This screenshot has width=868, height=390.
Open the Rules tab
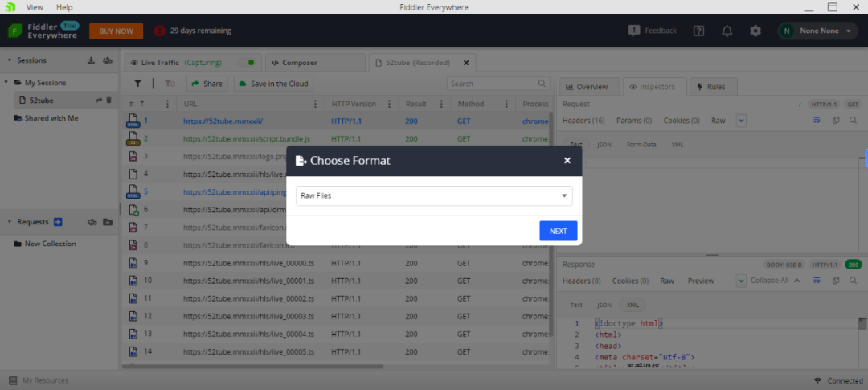tap(710, 87)
